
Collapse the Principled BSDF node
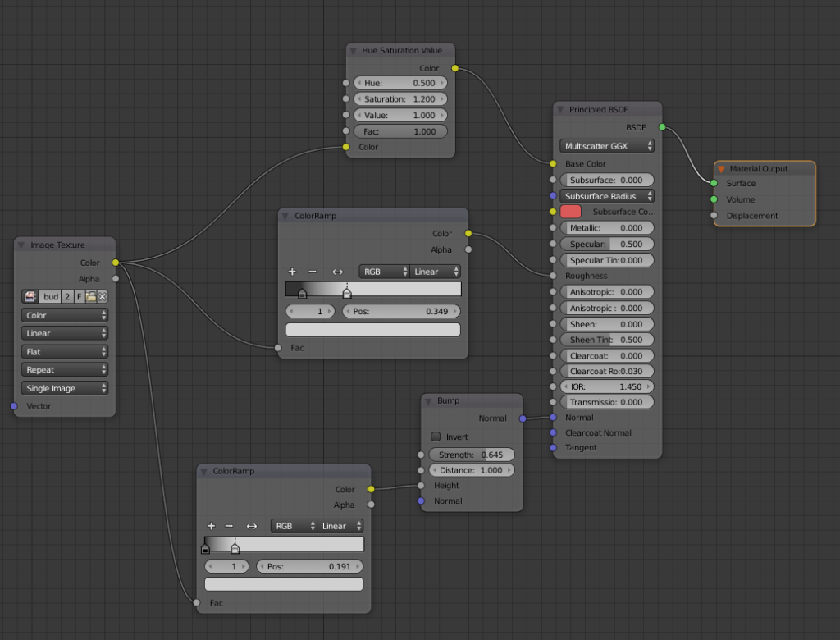560,110
